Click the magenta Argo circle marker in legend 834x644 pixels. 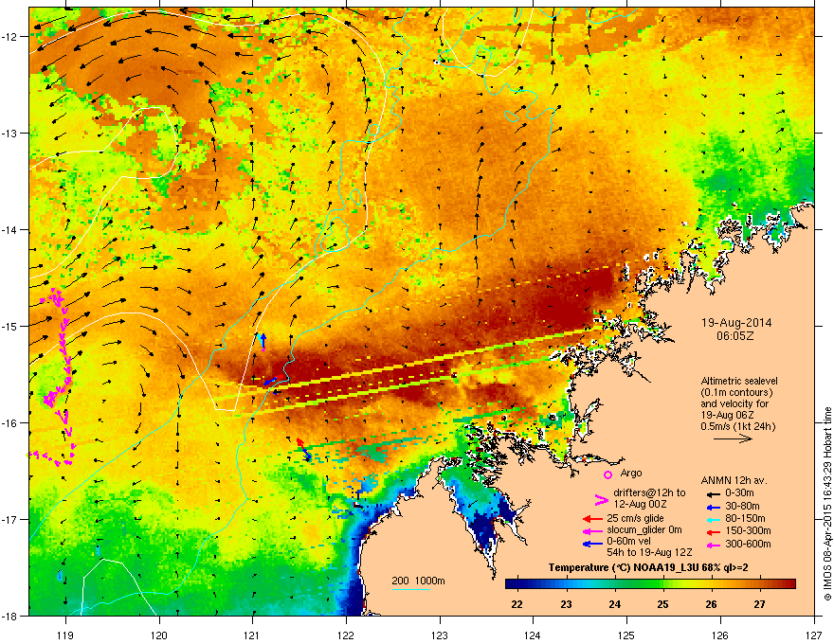coord(607,474)
